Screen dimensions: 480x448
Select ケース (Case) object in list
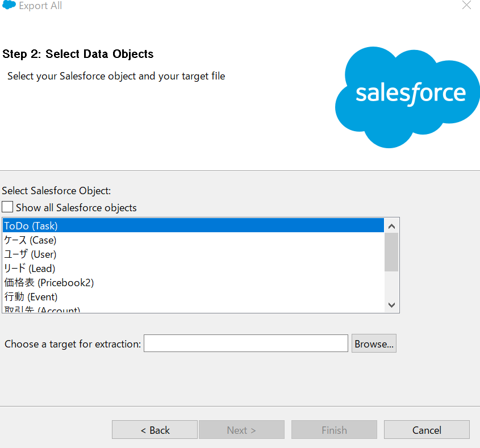click(x=31, y=240)
